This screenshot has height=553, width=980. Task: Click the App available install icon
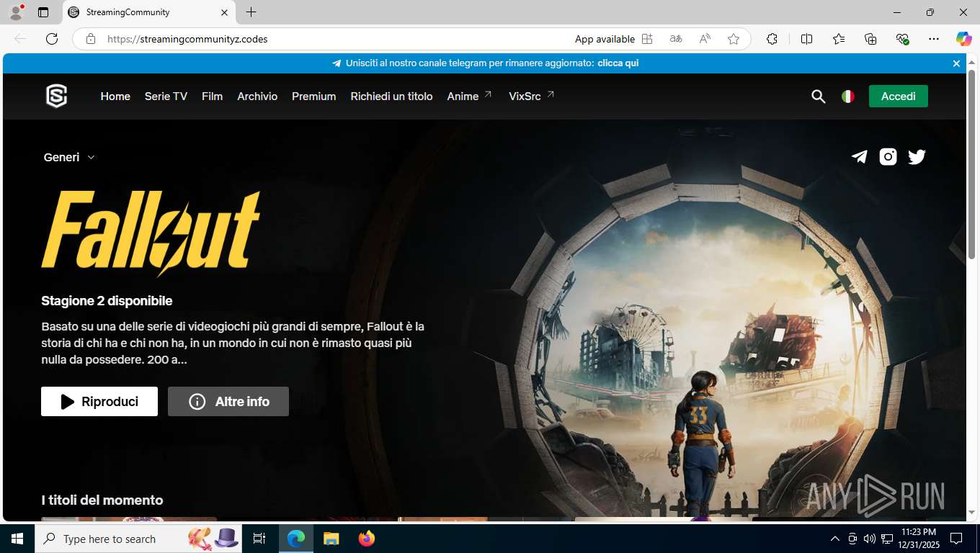tap(647, 39)
